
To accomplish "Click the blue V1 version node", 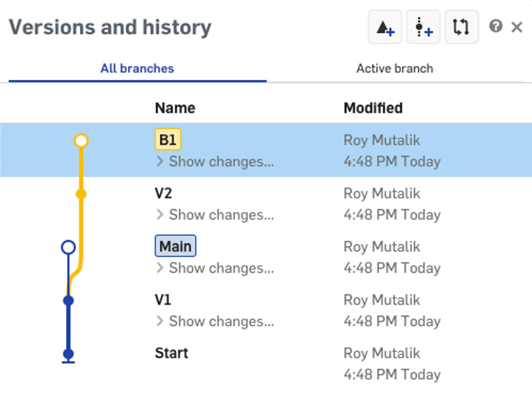I will pyautogui.click(x=68, y=301).
